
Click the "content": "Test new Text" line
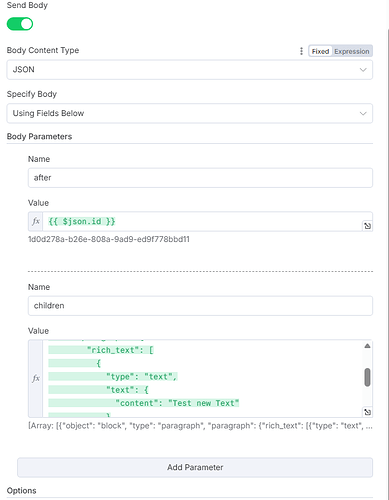tap(177, 403)
